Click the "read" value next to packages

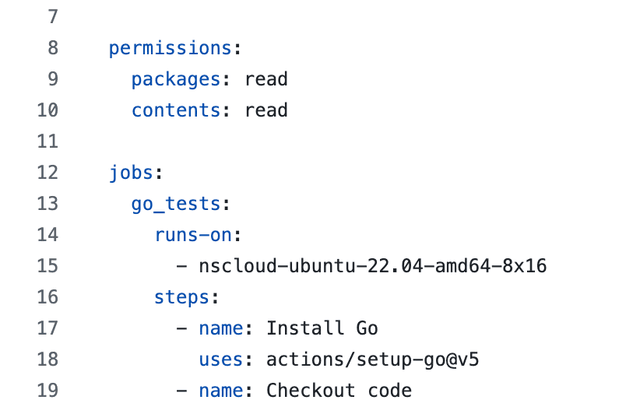pos(266,79)
